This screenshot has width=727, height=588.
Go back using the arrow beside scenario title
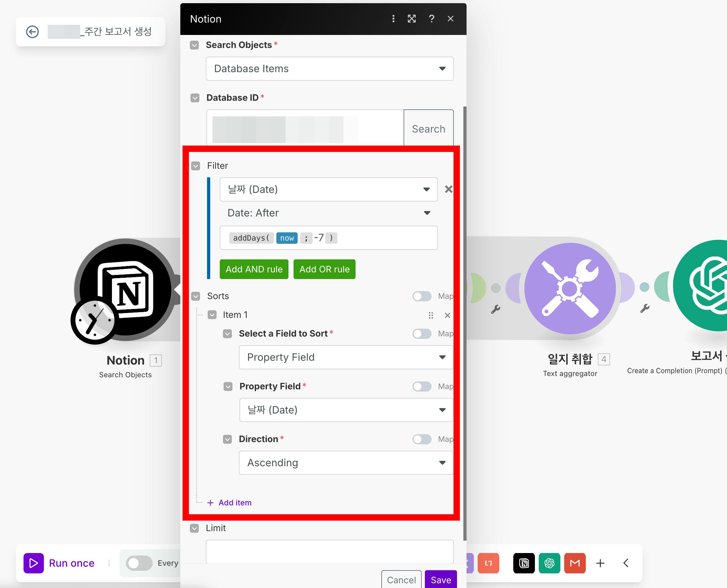coord(32,32)
